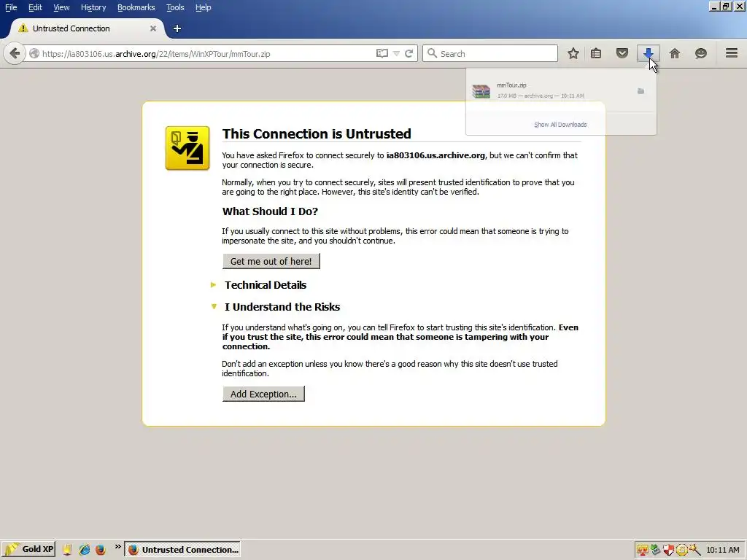Viewport: 747px width, 560px height.
Task: Launch Internet Explorer from quick launch
Action: 85,549
